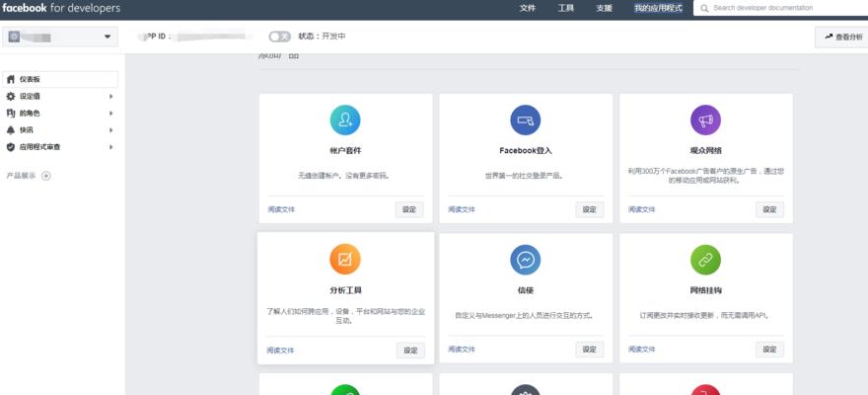Open 阅读文件 link on 网络挂钩 card
This screenshot has width=868, height=395.
point(642,349)
